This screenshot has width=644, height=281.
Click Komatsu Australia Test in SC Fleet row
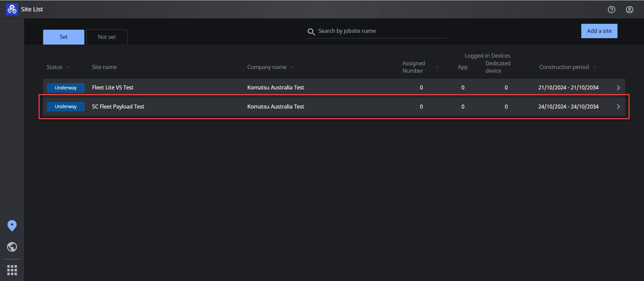[x=276, y=107]
